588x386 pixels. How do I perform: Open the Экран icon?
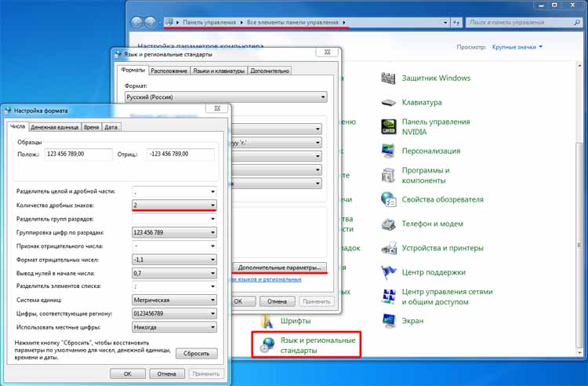tap(388, 321)
